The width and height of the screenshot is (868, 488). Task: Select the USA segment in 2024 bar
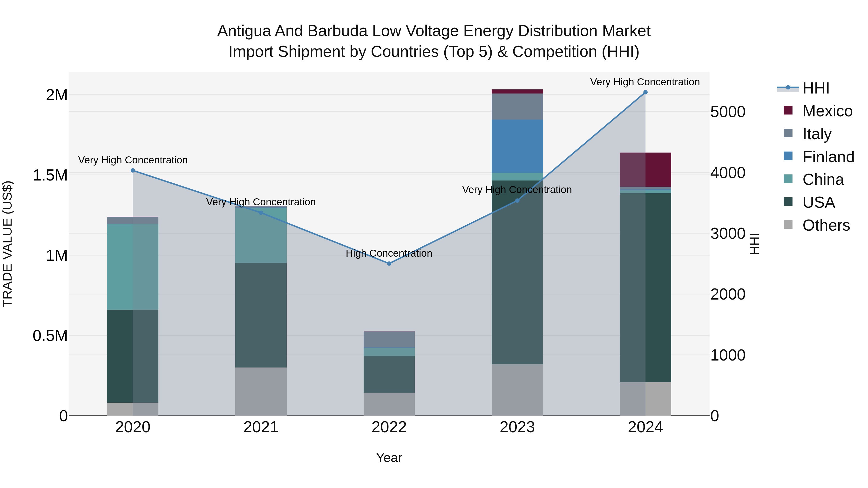pos(646,287)
